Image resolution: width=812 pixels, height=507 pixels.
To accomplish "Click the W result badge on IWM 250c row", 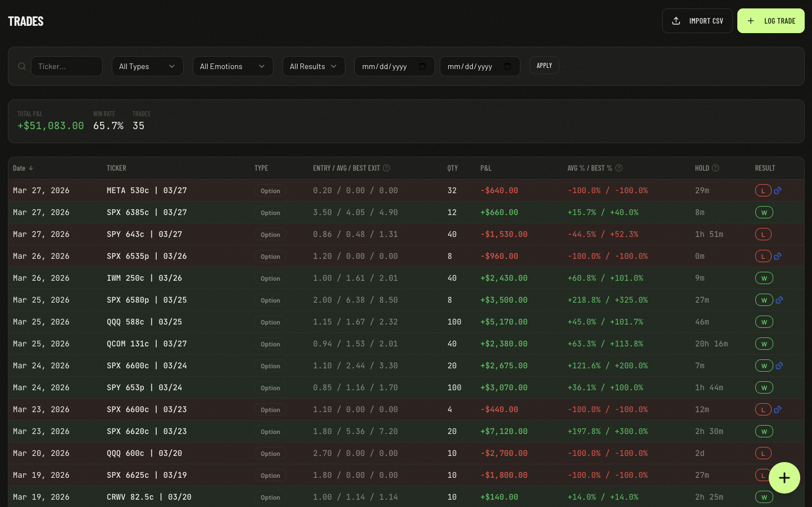I will click(x=764, y=278).
